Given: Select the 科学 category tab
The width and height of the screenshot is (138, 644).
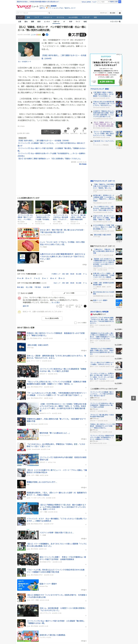Looking at the screenshot, I should [x=71, y=21].
